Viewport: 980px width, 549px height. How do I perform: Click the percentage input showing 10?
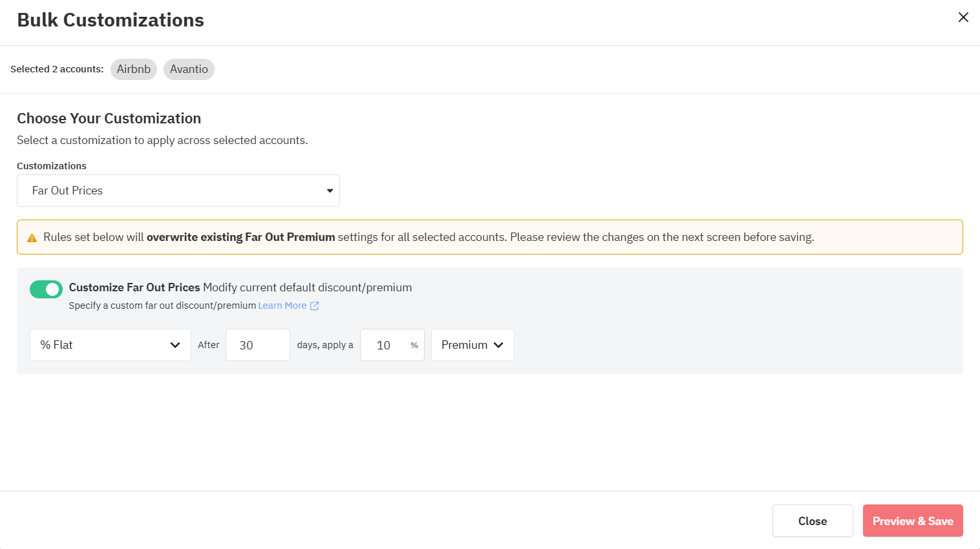click(x=385, y=345)
